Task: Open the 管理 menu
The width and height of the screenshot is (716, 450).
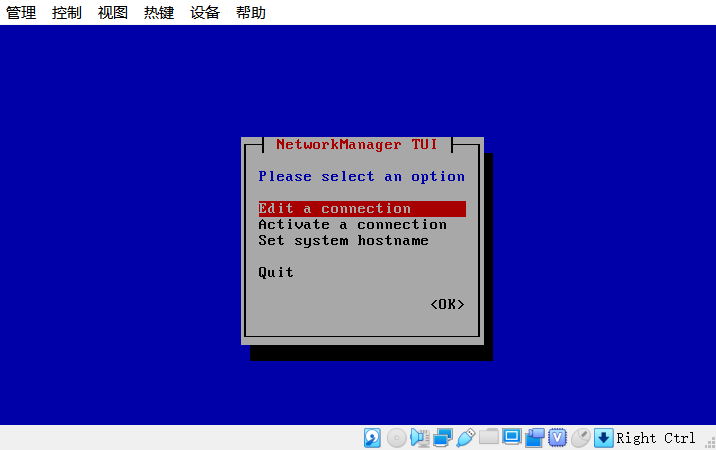Action: (x=21, y=12)
